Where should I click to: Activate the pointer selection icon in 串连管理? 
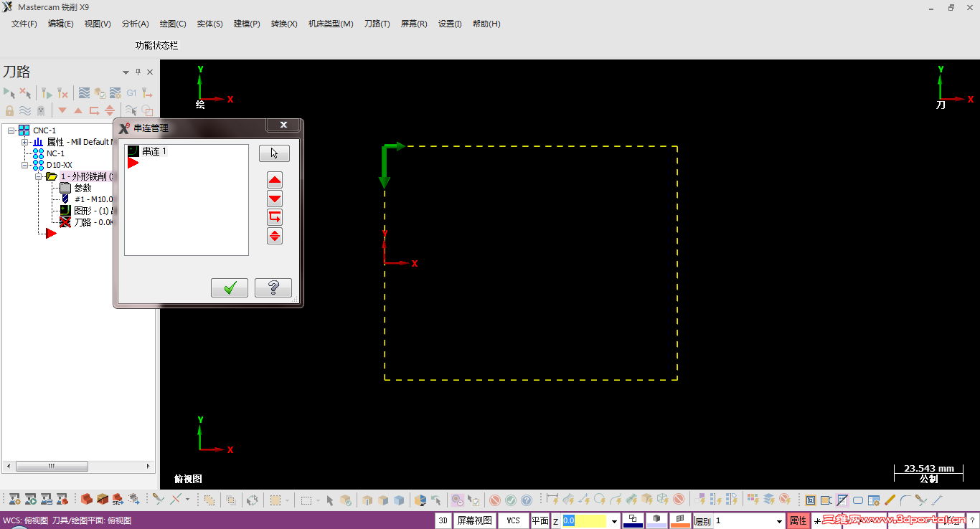pos(274,153)
